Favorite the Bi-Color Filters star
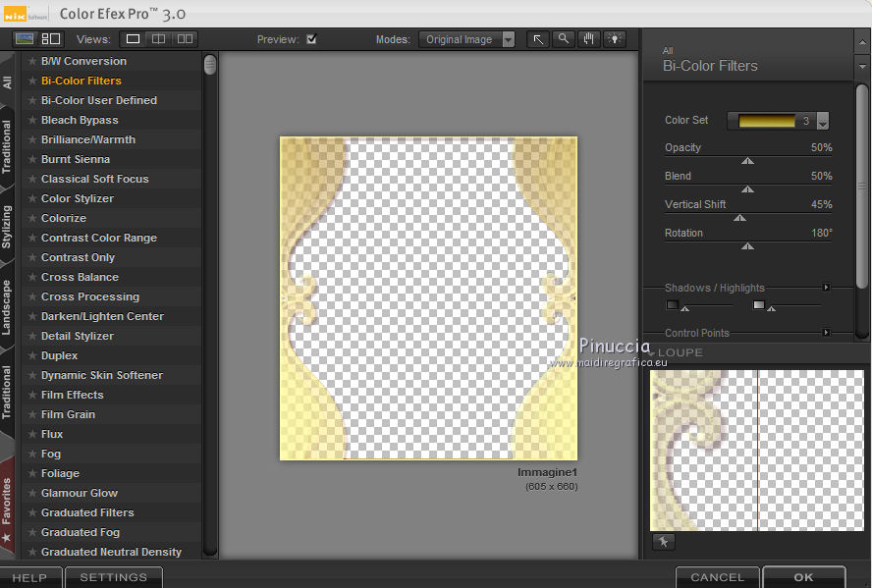This screenshot has height=588, width=872. pyautogui.click(x=32, y=81)
